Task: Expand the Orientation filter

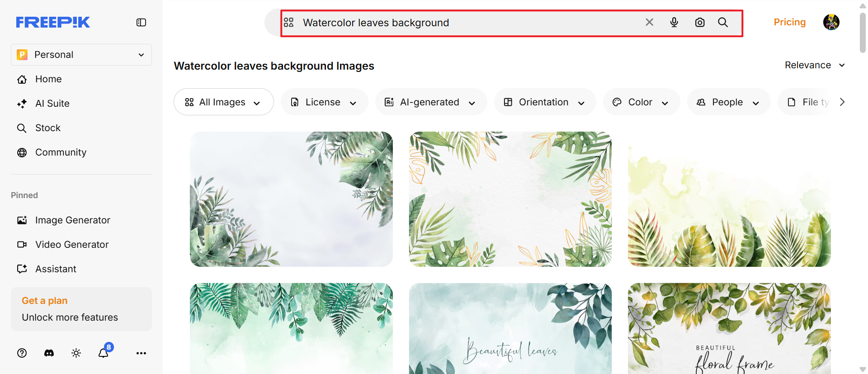Action: (545, 102)
